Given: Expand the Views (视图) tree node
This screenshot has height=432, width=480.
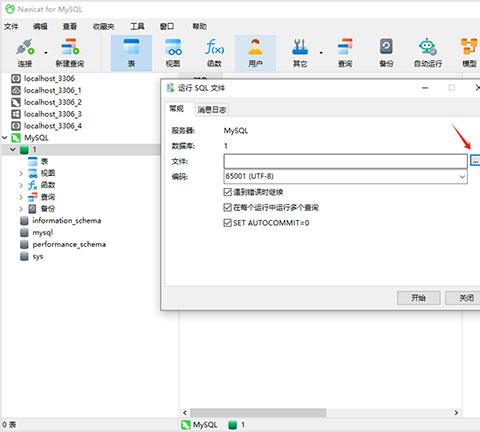Looking at the screenshot, I should 21,173.
